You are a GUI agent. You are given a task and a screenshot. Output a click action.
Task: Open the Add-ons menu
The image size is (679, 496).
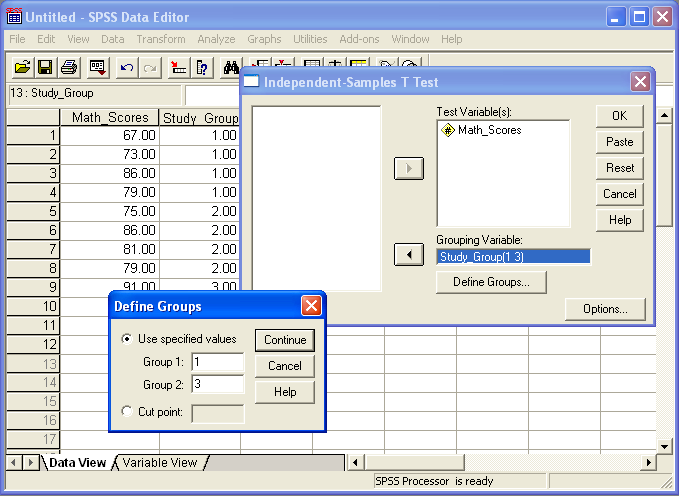tap(359, 39)
